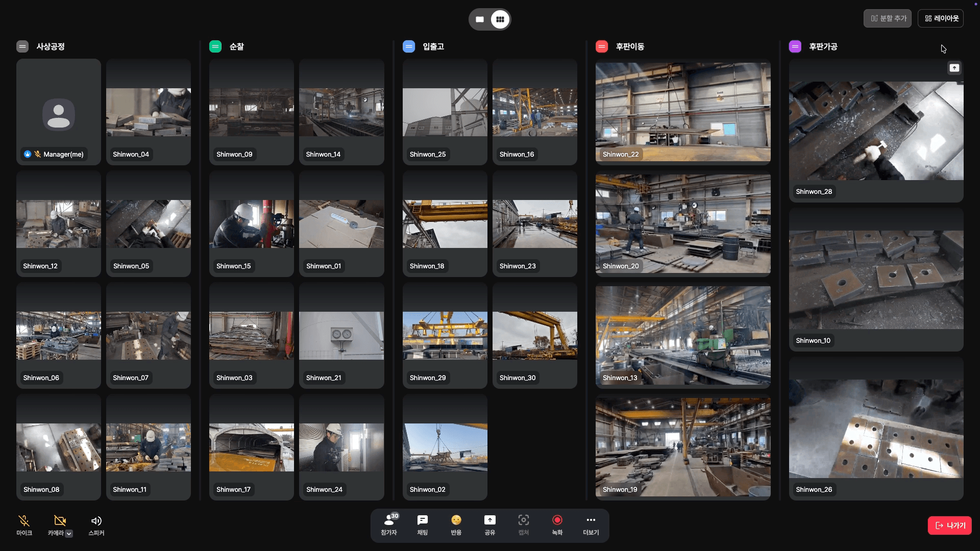Click the Shinwon_02 name label
The image size is (980, 551).
428,490
